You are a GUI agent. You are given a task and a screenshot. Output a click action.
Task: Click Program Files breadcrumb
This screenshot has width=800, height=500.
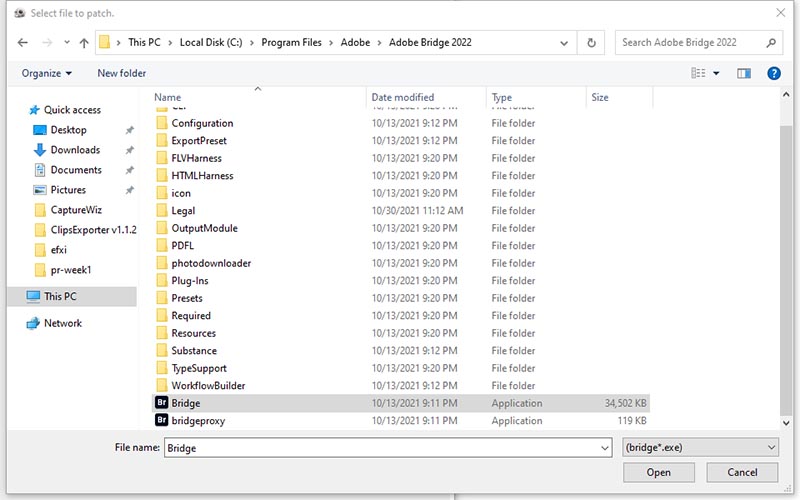[291, 43]
